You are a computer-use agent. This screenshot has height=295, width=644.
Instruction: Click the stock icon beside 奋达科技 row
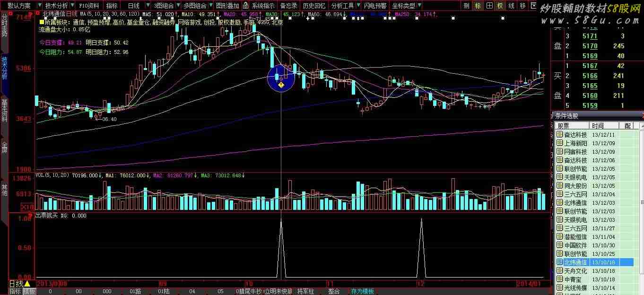[560, 135]
